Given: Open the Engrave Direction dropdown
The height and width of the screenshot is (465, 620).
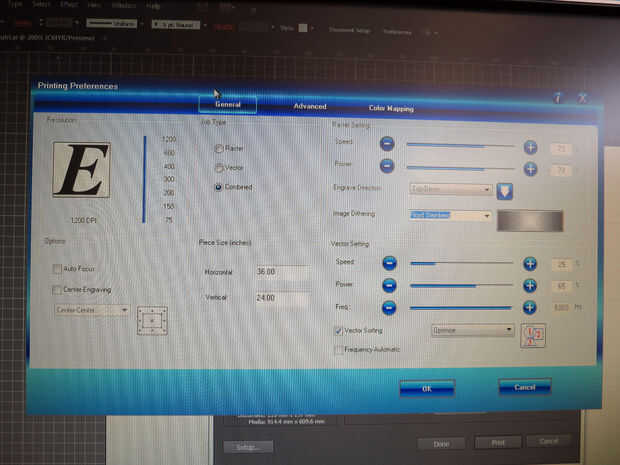Looking at the screenshot, I should [x=451, y=189].
